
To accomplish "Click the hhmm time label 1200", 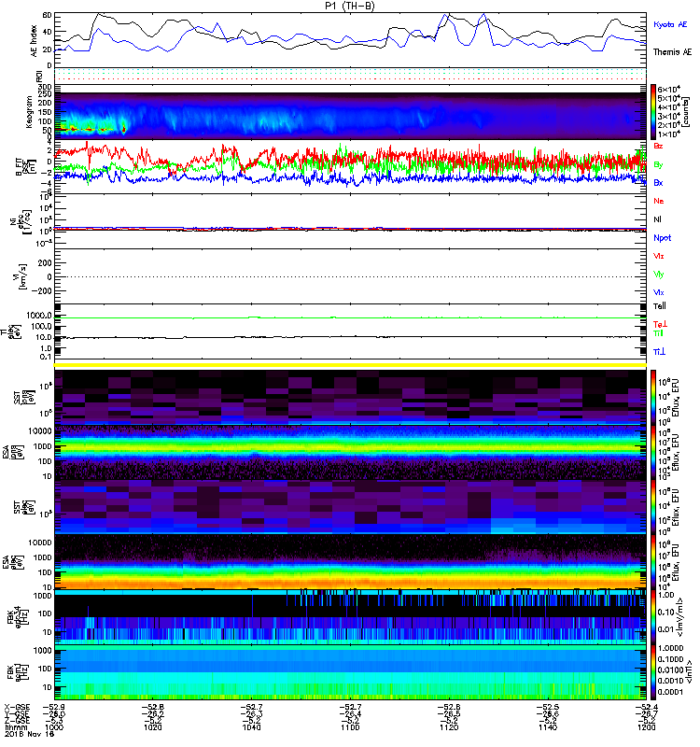I will point(646,727).
